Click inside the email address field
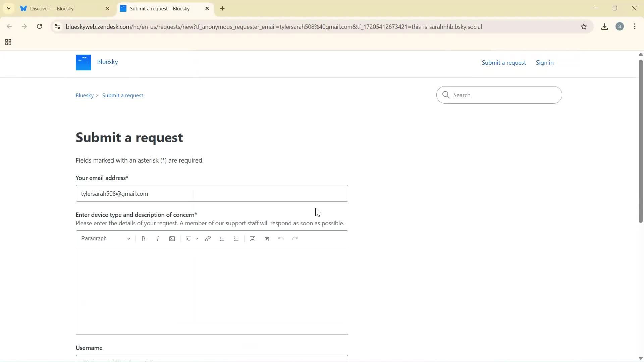 tap(211, 193)
